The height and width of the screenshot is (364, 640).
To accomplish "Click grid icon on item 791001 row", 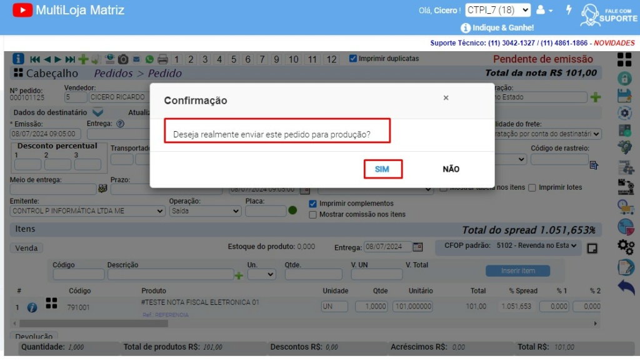I will coord(51,303).
